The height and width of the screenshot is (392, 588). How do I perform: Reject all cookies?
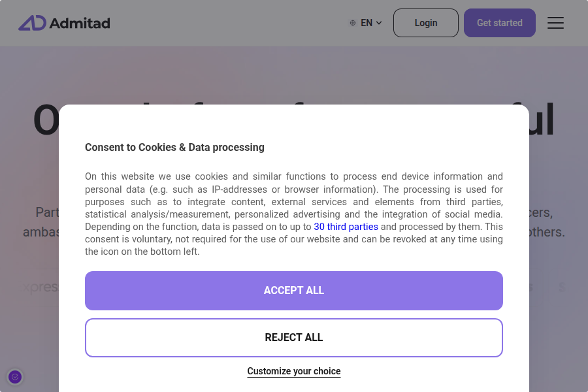[294, 337]
